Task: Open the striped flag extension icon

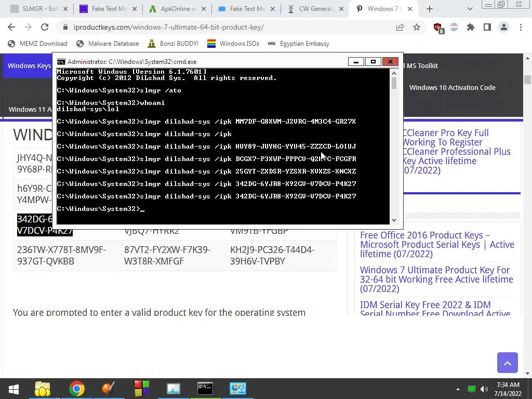Action: click(454, 27)
